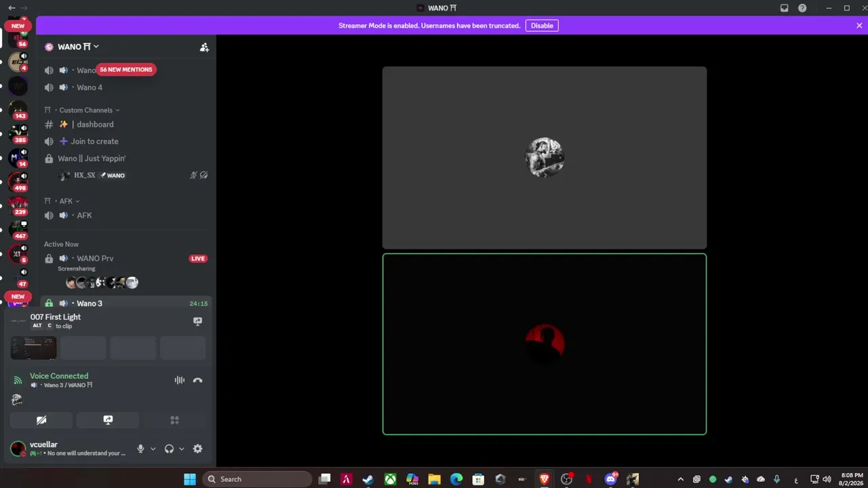This screenshot has width=868, height=488.
Task: Open user settings gear icon
Action: coord(197,449)
